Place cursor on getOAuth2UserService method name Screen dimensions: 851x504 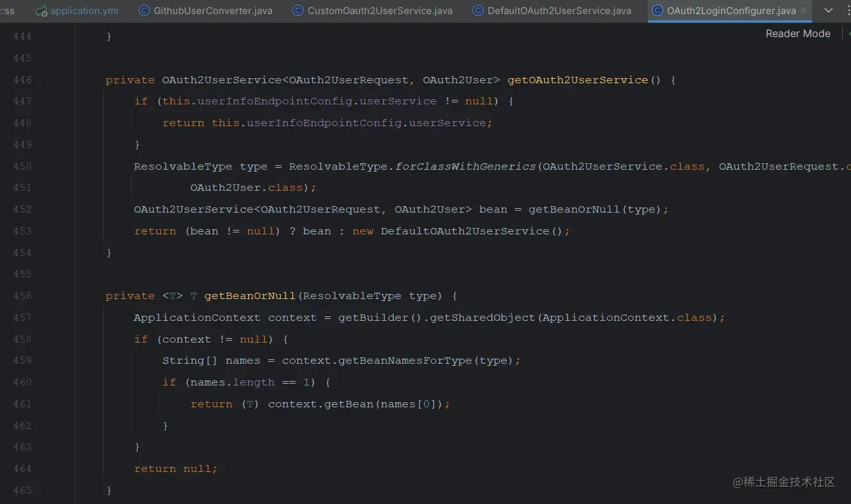pos(577,80)
